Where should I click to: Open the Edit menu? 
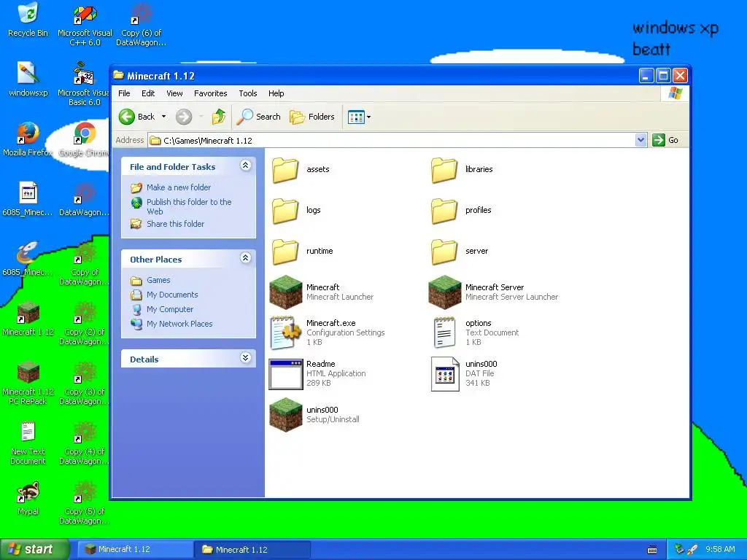(x=148, y=93)
